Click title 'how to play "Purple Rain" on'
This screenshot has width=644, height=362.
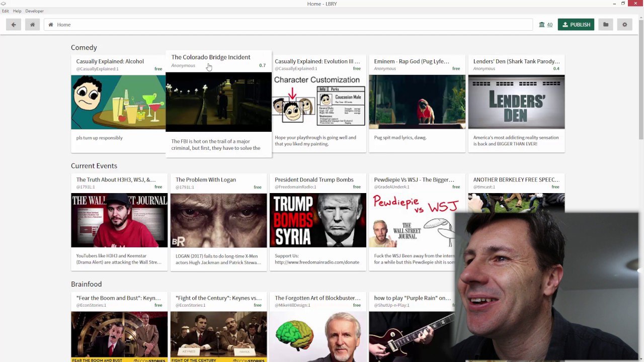413,298
